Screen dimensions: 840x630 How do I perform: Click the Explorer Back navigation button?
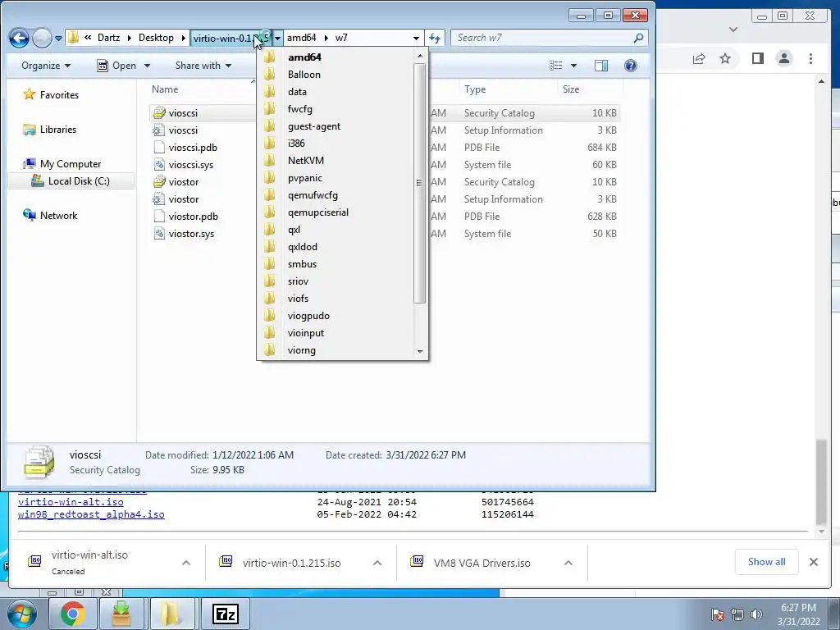tap(20, 38)
